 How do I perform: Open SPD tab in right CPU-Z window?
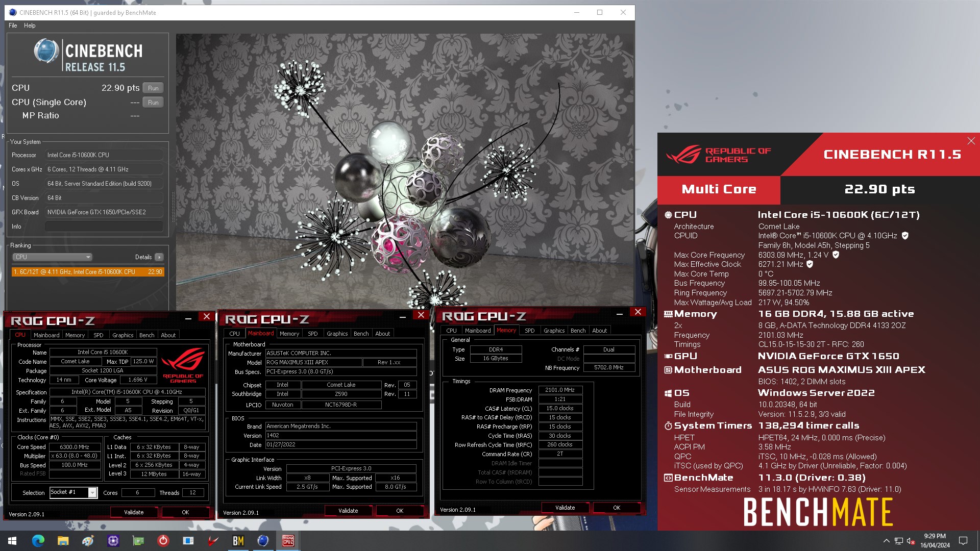[530, 331]
